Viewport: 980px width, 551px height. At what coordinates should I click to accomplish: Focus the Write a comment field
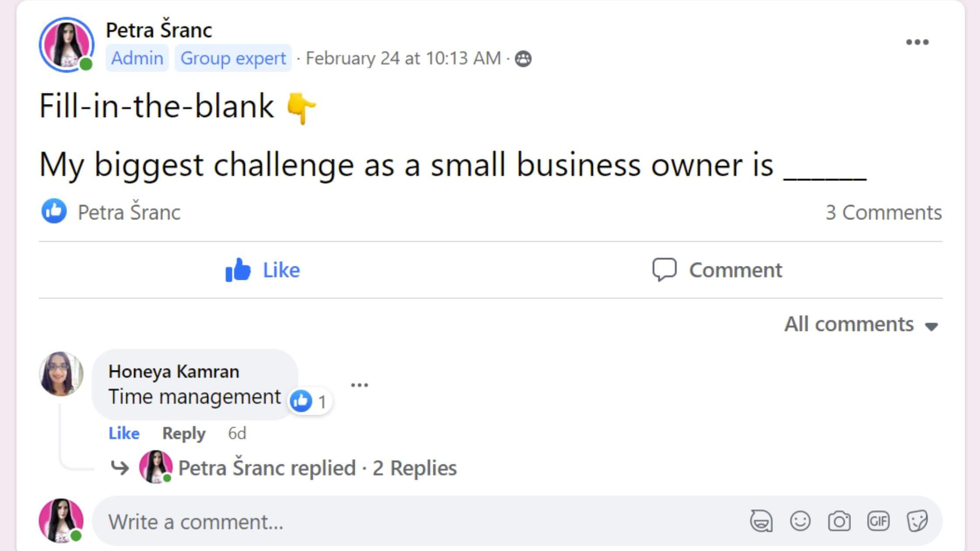pyautogui.click(x=394, y=521)
